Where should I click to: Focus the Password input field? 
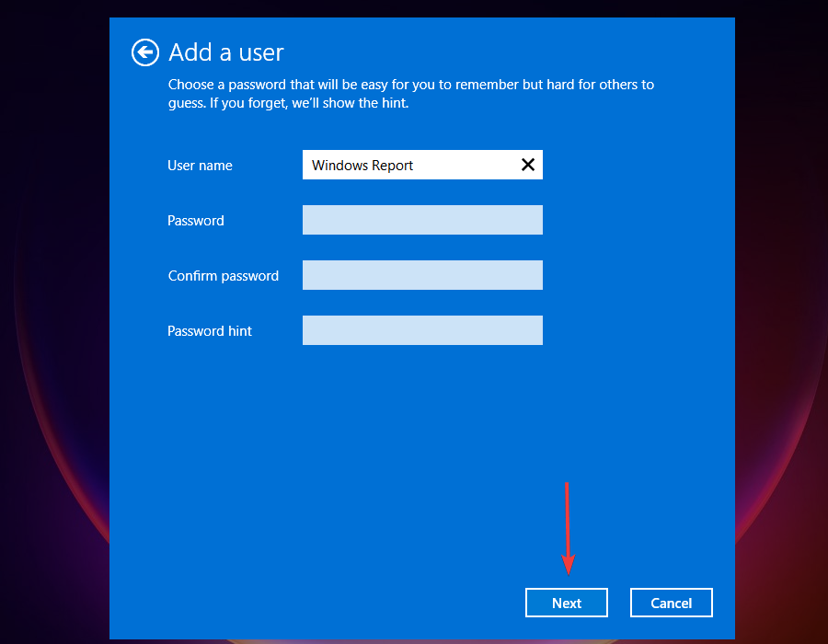(422, 220)
